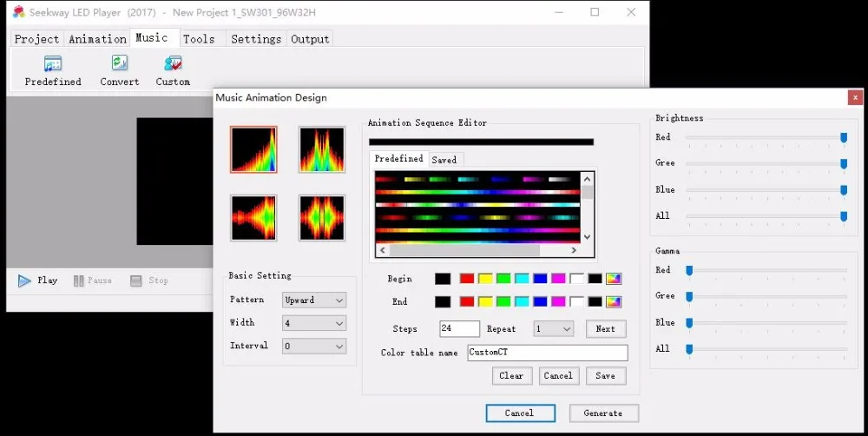This screenshot has width=868, height=436.
Task: Click the Stop button in main window
Action: (149, 281)
